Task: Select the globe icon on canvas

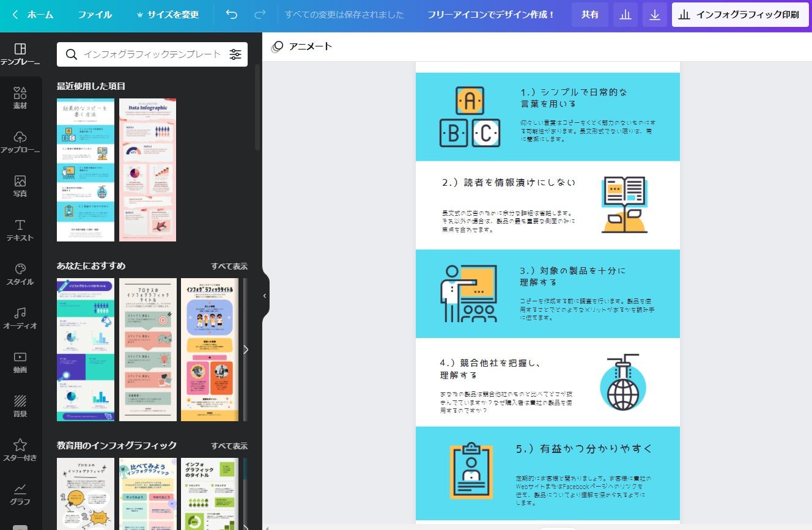Action: tap(623, 382)
